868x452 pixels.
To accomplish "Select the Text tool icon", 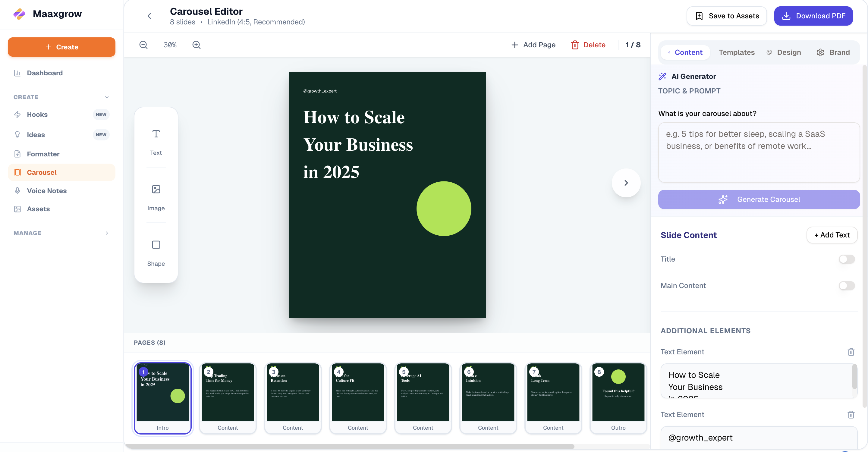I will (156, 134).
